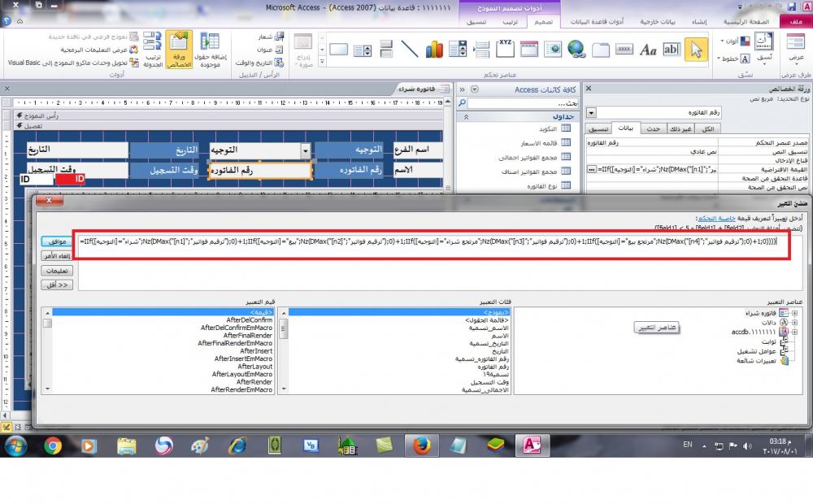Open Firefox from the taskbar
The image size is (813, 504).
click(421, 445)
